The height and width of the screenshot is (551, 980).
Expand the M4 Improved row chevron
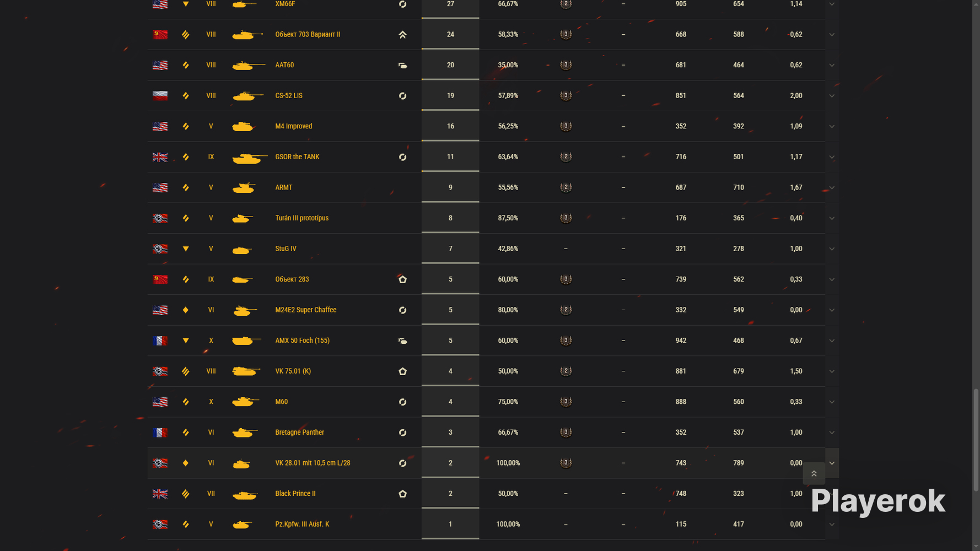(832, 127)
